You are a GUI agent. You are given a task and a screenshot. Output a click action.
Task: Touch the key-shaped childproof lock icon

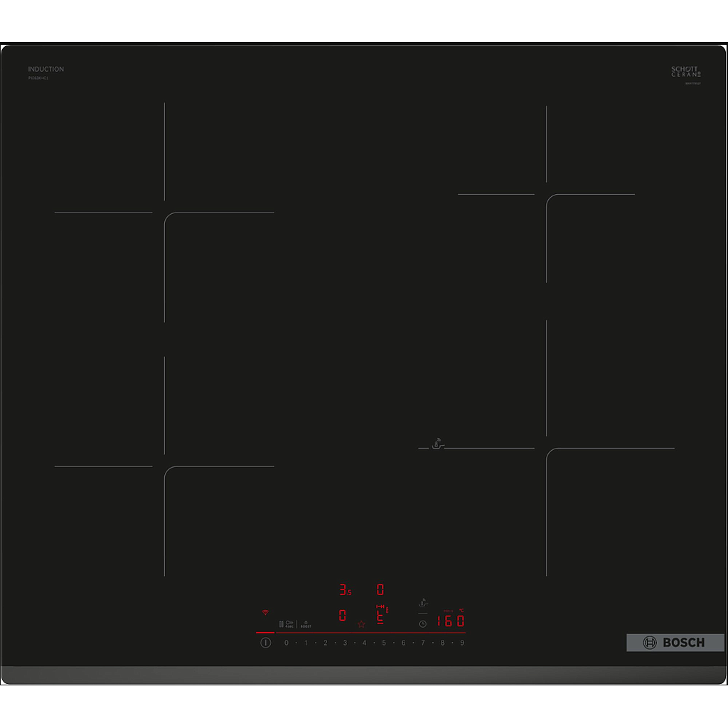pyautogui.click(x=289, y=623)
